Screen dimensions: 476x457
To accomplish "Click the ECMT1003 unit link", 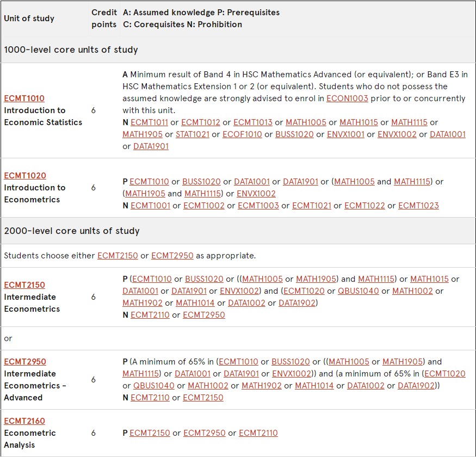I will point(258,206).
